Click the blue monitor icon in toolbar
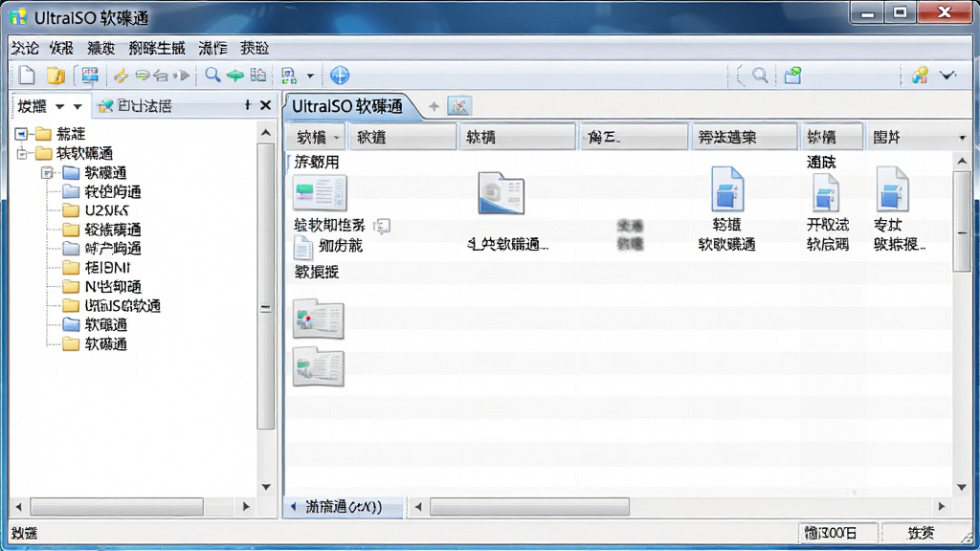Screen dimensions: 980x551 click(x=90, y=76)
